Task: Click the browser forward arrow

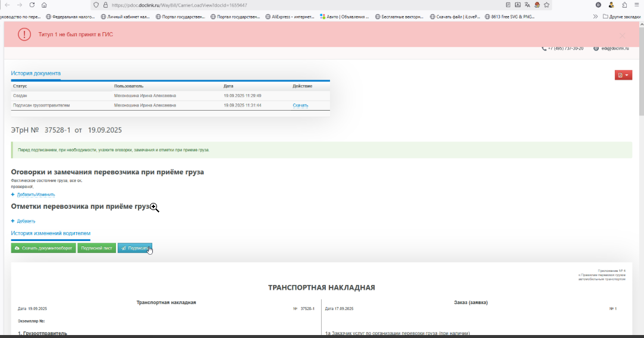Action: pyautogui.click(x=20, y=5)
